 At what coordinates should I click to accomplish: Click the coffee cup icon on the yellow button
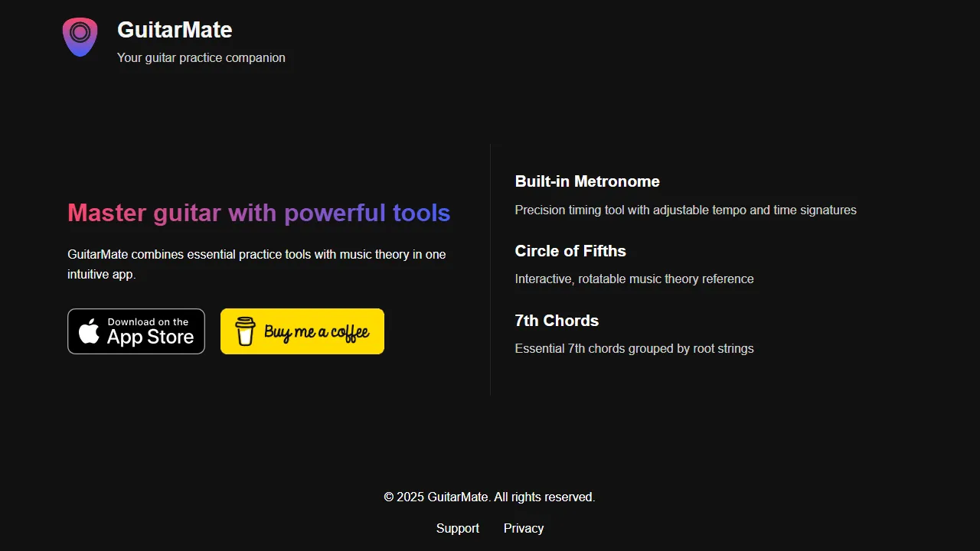click(x=245, y=331)
